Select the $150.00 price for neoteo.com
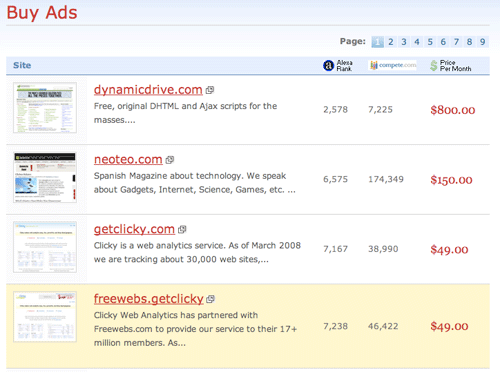The width and height of the screenshot is (500, 372). 451,180
